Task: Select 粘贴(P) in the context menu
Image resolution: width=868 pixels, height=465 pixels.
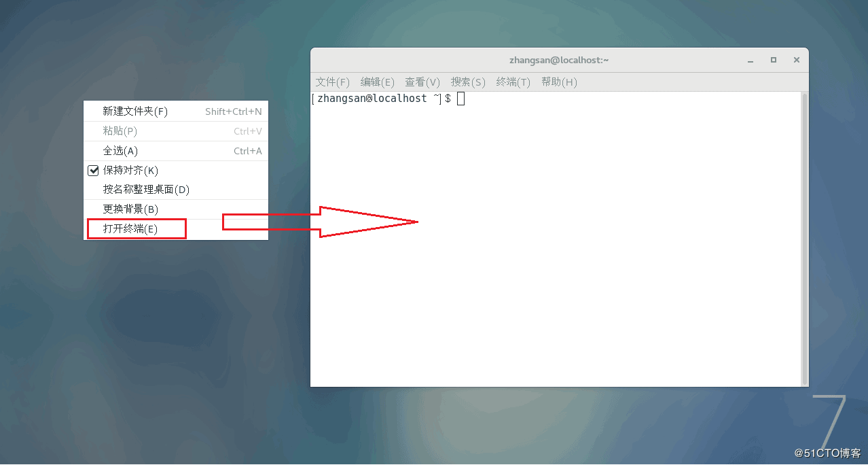Action: coord(176,131)
